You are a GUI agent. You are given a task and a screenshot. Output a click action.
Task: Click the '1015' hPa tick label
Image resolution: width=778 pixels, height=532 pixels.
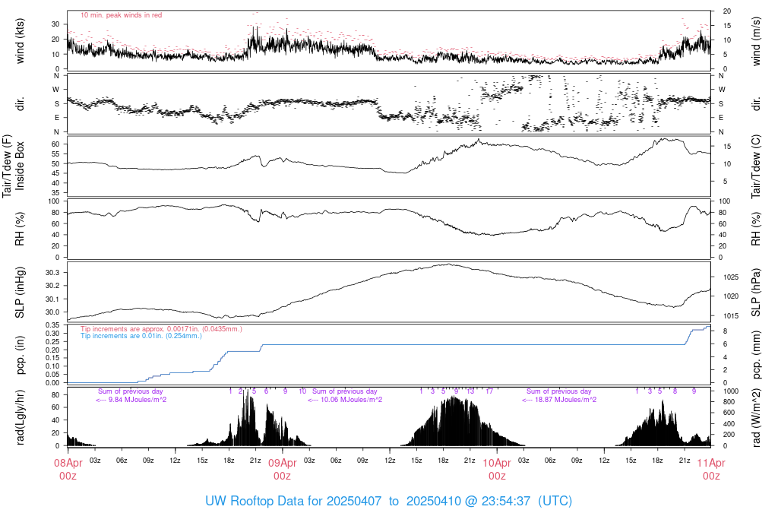coord(731,316)
